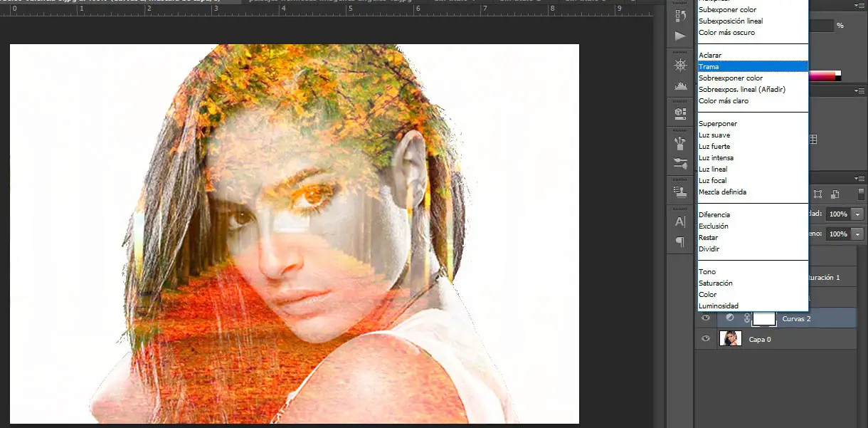868x428 pixels.
Task: Open the Clone Source stamp panel icon
Action: [680, 192]
